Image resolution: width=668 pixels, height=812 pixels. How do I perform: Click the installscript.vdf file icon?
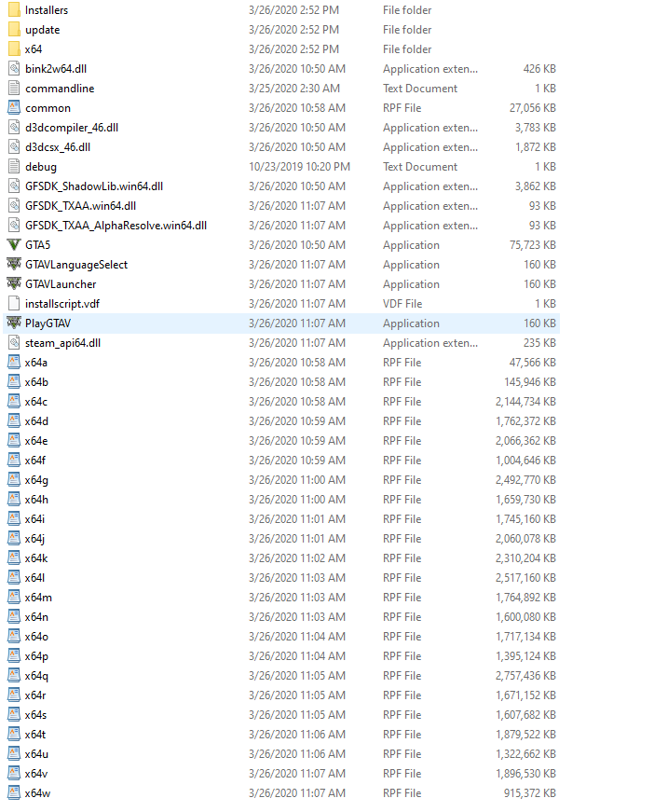[15, 304]
